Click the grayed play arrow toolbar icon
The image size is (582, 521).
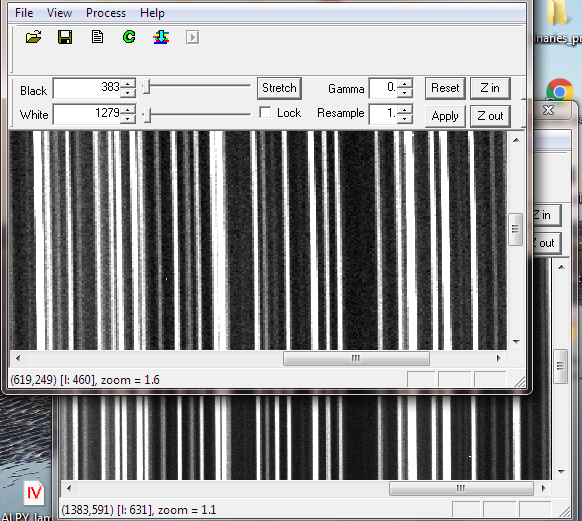click(x=192, y=37)
